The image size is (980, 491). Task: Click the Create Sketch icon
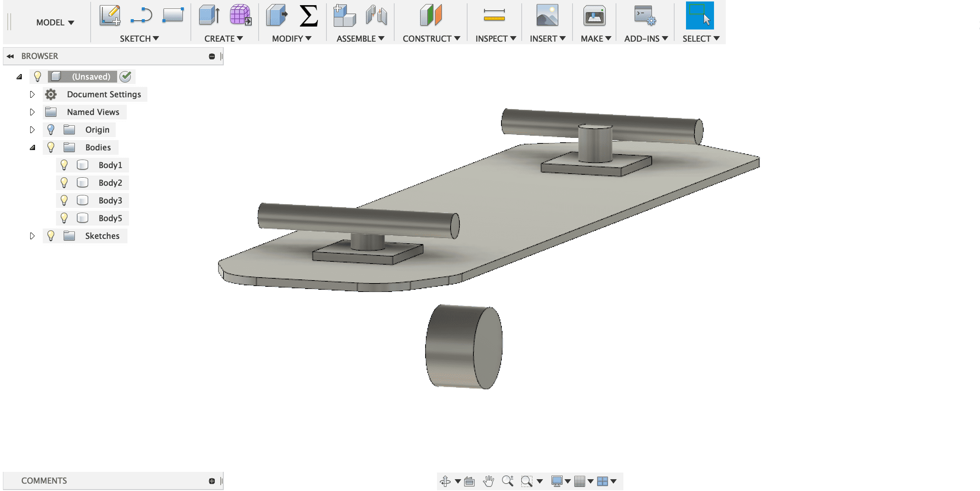tap(109, 15)
